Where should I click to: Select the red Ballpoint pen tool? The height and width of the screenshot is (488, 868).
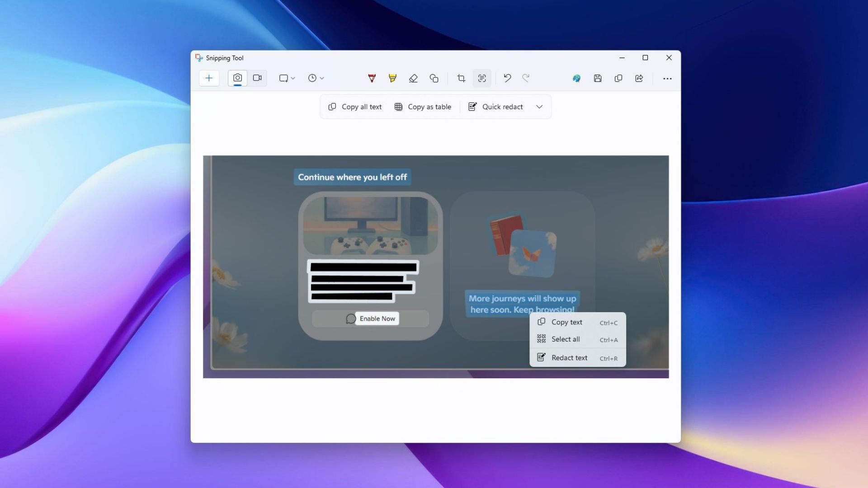click(x=372, y=78)
